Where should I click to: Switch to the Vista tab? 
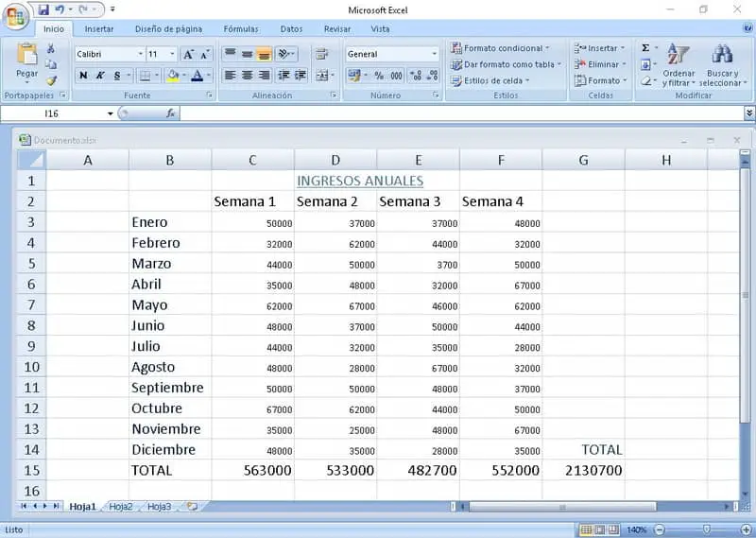pyautogui.click(x=380, y=29)
